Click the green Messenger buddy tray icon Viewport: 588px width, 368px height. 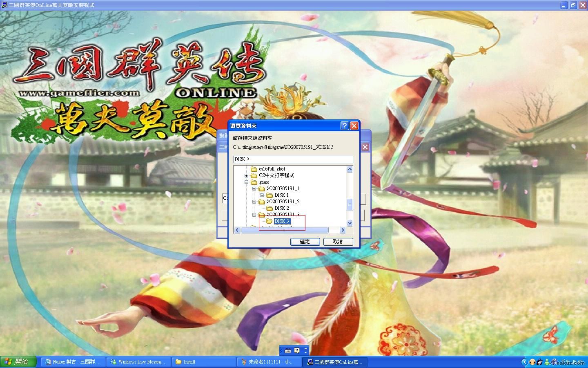547,362
